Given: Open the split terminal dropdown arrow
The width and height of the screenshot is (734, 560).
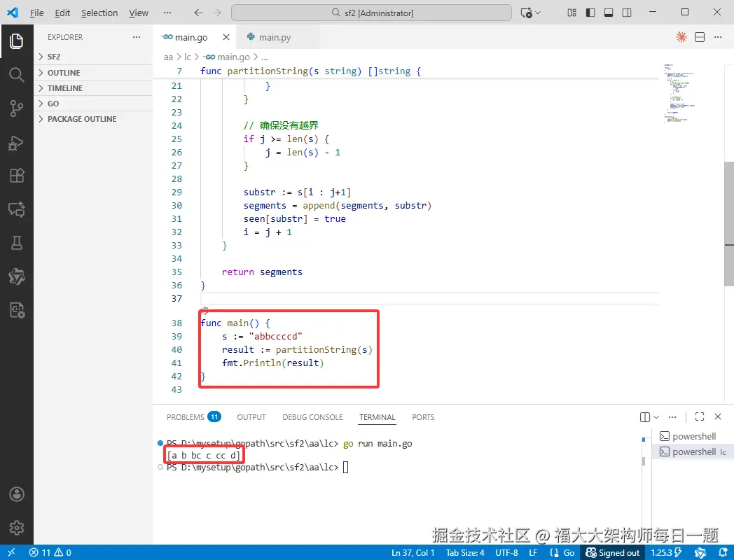Looking at the screenshot, I should 656,416.
